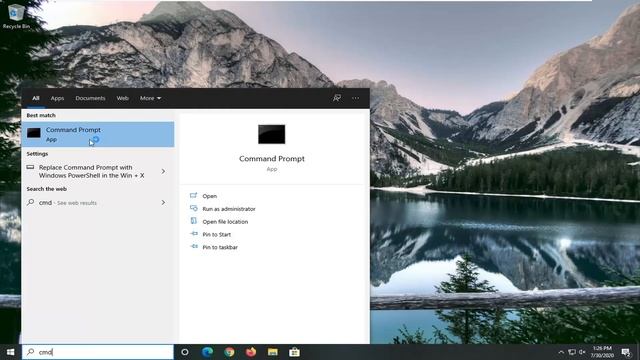Open the Action Center notifications icon
Screen dimensions: 640x360
point(626,352)
